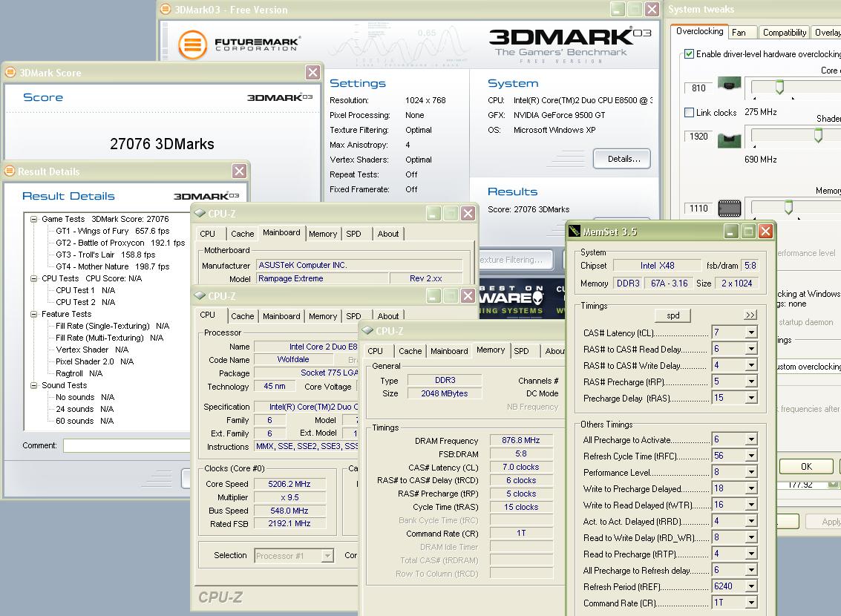Click the shader clock chip icon
Viewport: 841px width, 616px height.
point(729,140)
